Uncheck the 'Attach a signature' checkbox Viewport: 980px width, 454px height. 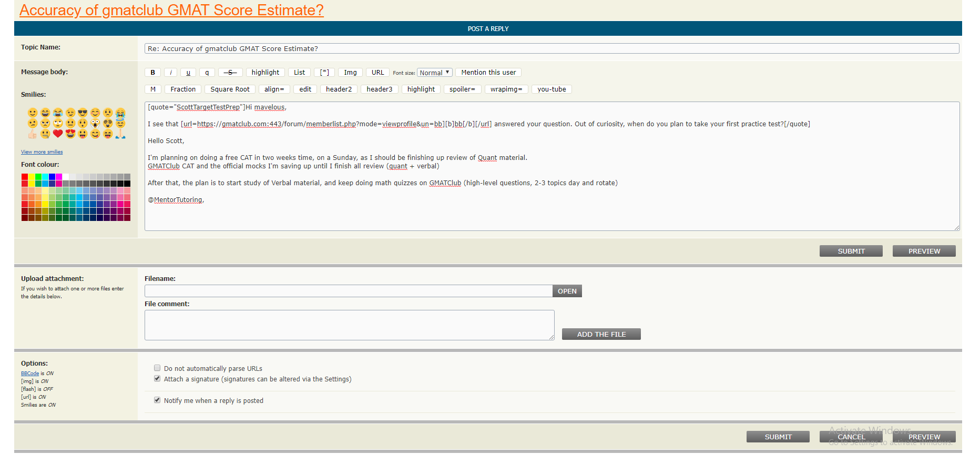pos(157,379)
